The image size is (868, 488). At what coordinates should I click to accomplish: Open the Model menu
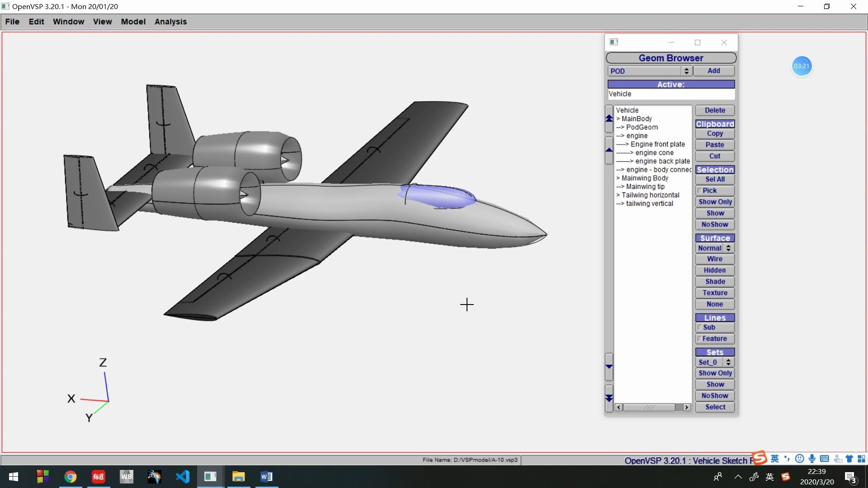[133, 22]
